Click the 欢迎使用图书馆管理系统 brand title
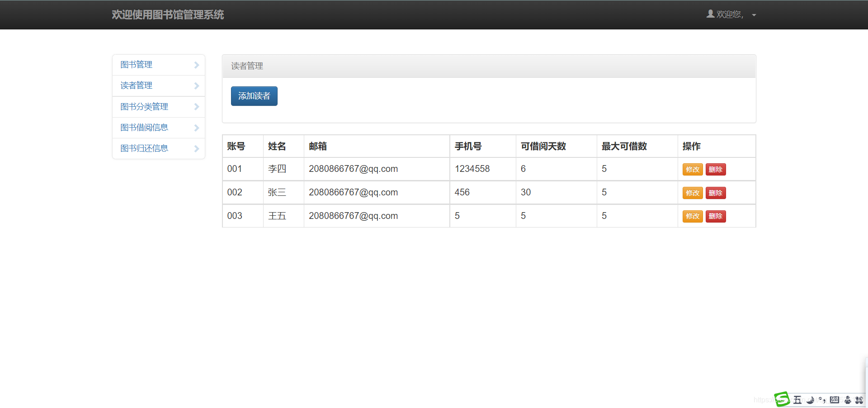Image resolution: width=868 pixels, height=408 pixels. point(168,15)
